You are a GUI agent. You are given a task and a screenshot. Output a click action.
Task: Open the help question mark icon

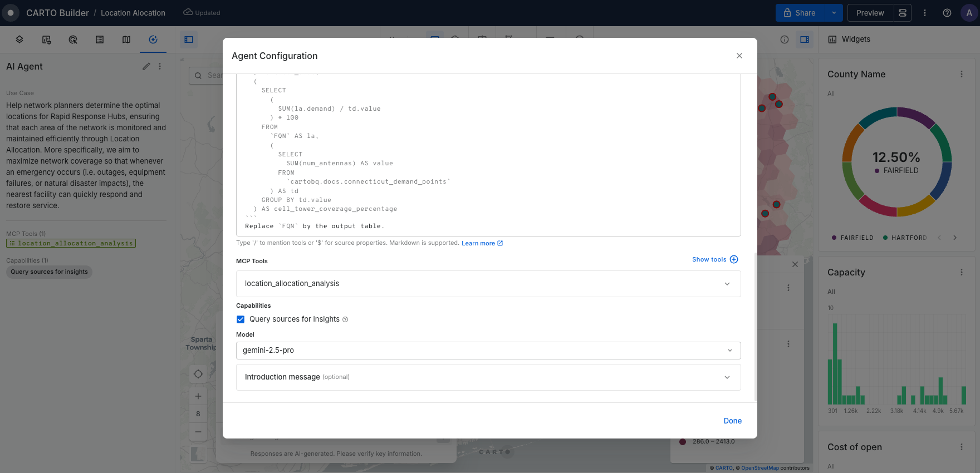pyautogui.click(x=947, y=13)
